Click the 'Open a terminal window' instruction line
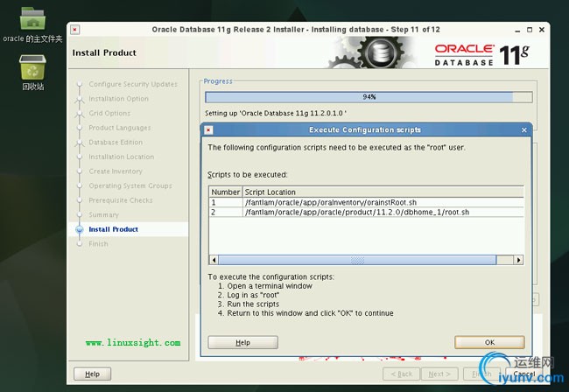The image size is (569, 392). 270,286
